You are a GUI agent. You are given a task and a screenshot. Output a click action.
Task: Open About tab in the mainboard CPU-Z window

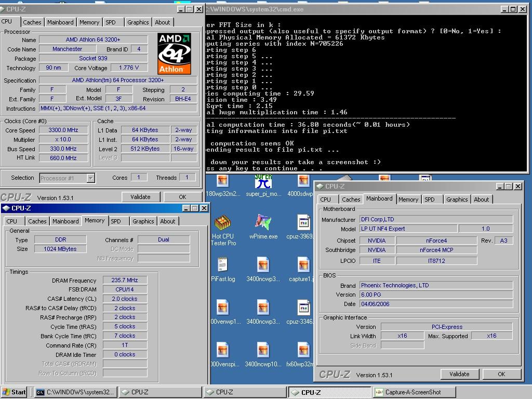tap(482, 199)
